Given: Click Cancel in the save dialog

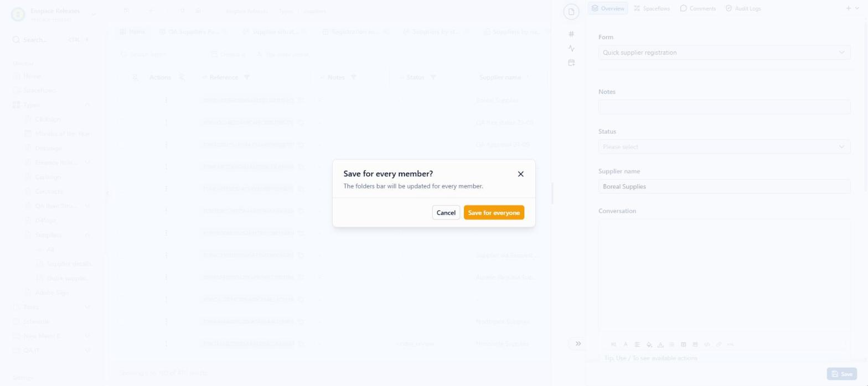Looking at the screenshot, I should click(x=446, y=213).
